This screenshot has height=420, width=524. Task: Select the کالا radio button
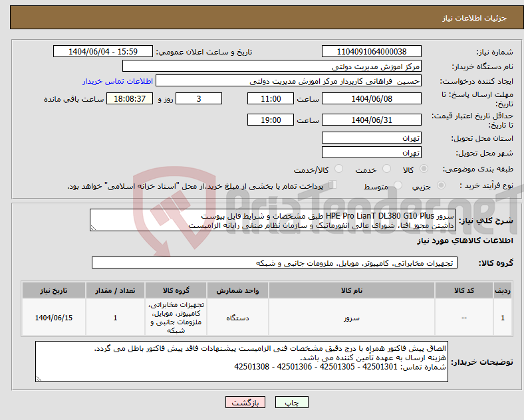pyautogui.click(x=424, y=169)
